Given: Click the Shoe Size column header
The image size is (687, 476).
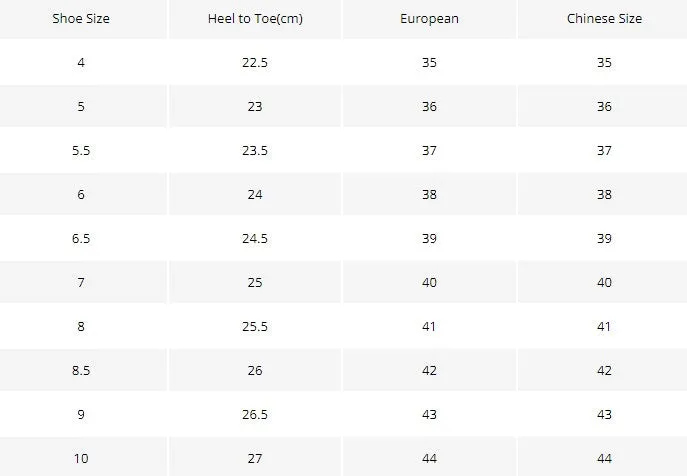Looking at the screenshot, I should (81, 18).
